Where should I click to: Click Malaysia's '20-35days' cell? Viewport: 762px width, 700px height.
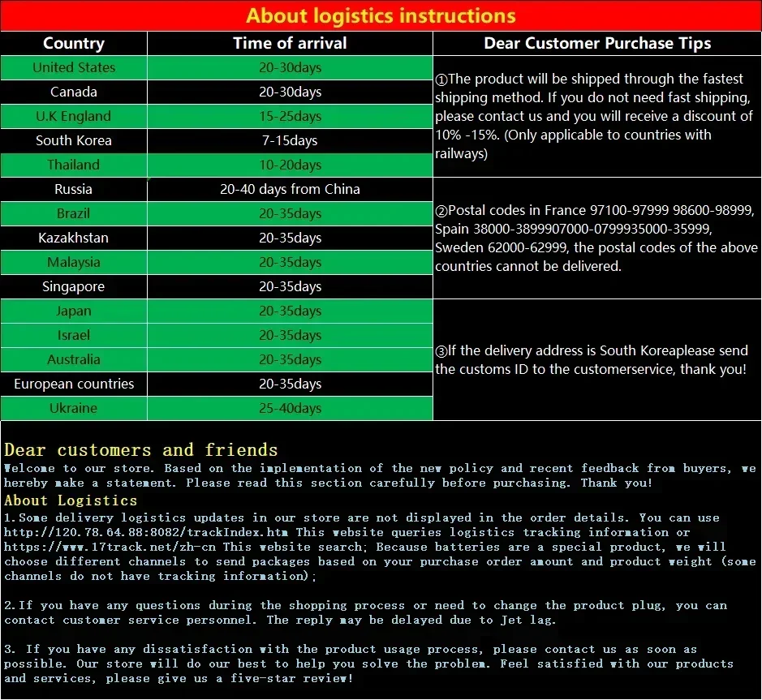click(291, 262)
